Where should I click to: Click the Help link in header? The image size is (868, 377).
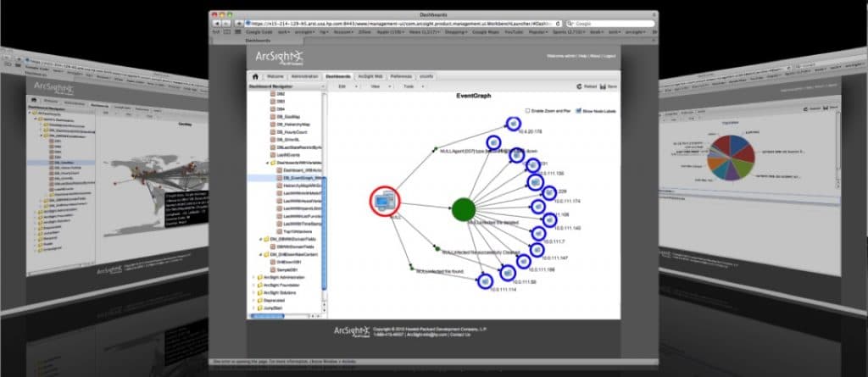[x=583, y=56]
